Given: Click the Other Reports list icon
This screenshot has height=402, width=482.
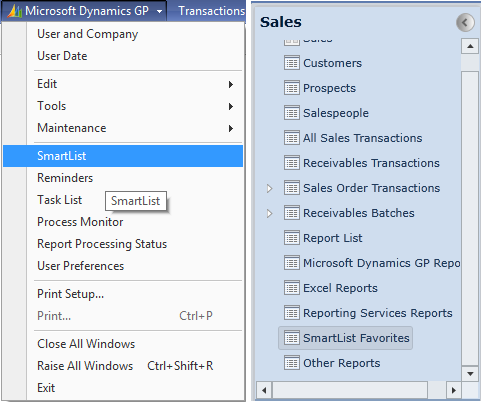Looking at the screenshot, I should 292,363.
